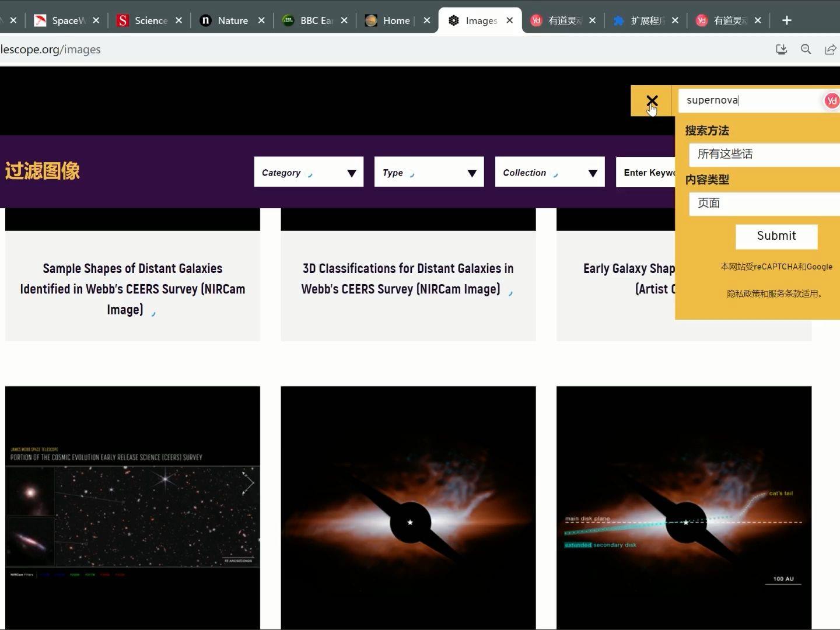Screen dimensions: 840x630
Task: Close the search panel with X button
Action: click(652, 101)
